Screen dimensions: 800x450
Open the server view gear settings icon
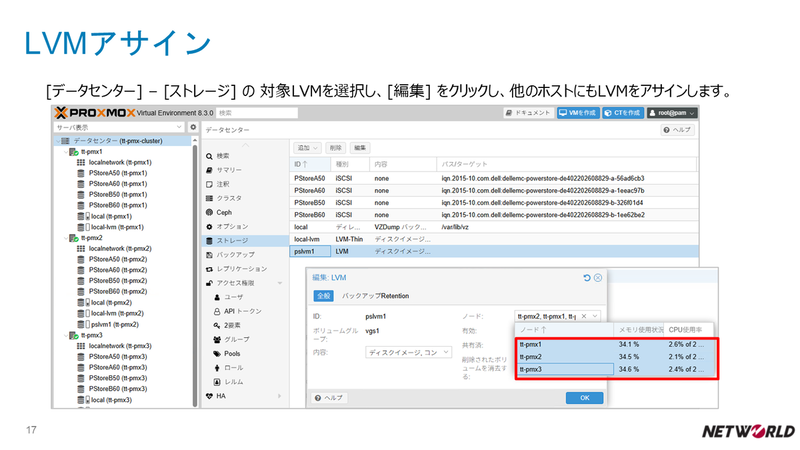[x=193, y=127]
